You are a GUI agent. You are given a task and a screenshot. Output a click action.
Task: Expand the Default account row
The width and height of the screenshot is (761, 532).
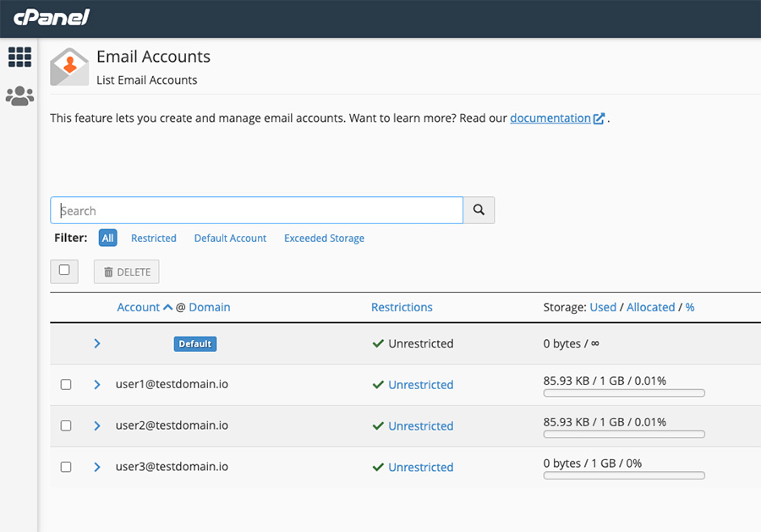click(x=97, y=343)
